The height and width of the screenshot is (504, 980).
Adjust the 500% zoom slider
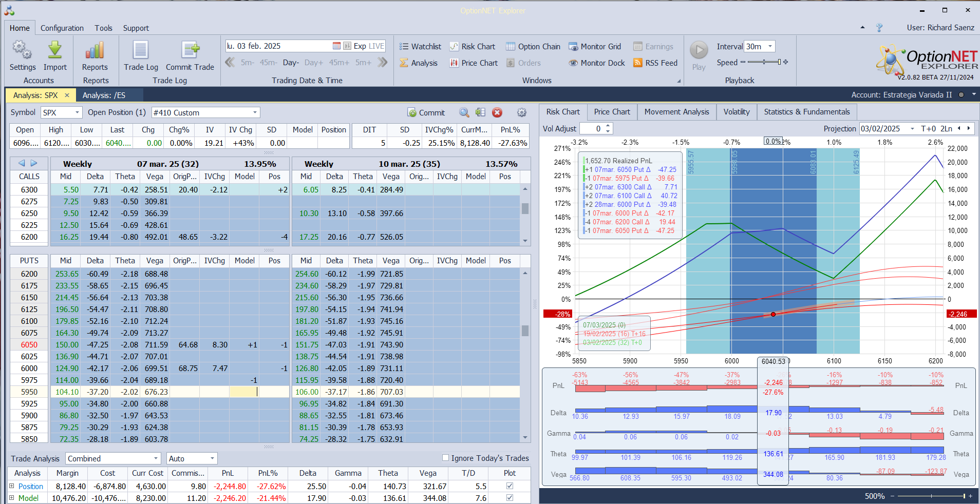coord(930,496)
